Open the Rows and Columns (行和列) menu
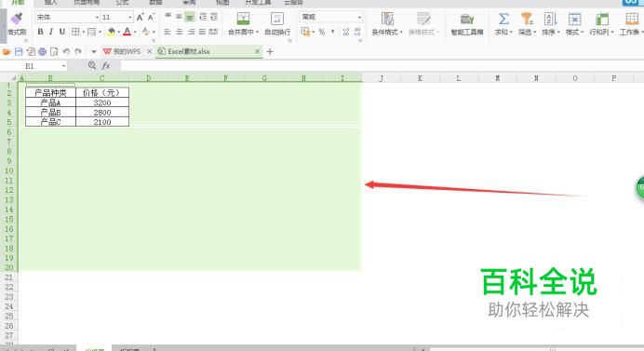The image size is (644, 351). point(601,24)
